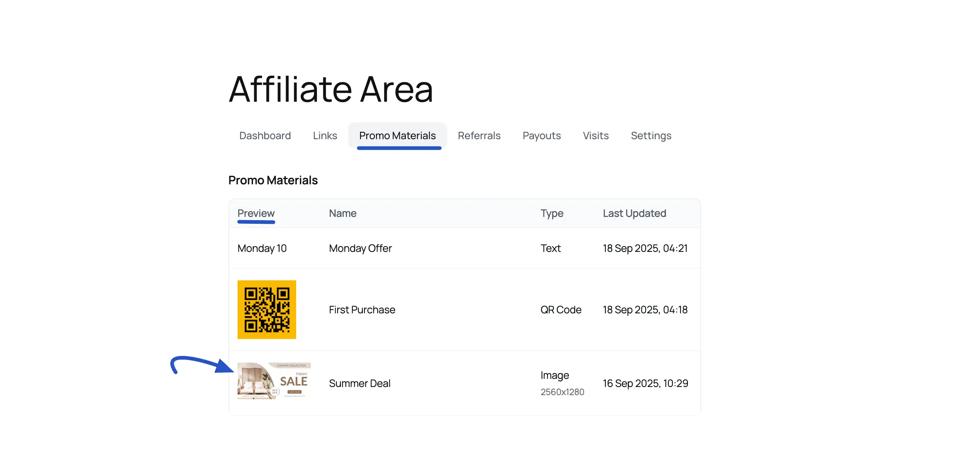Click the Summer Deal sale banner thumbnail
This screenshot has height=470, width=980.
274,381
